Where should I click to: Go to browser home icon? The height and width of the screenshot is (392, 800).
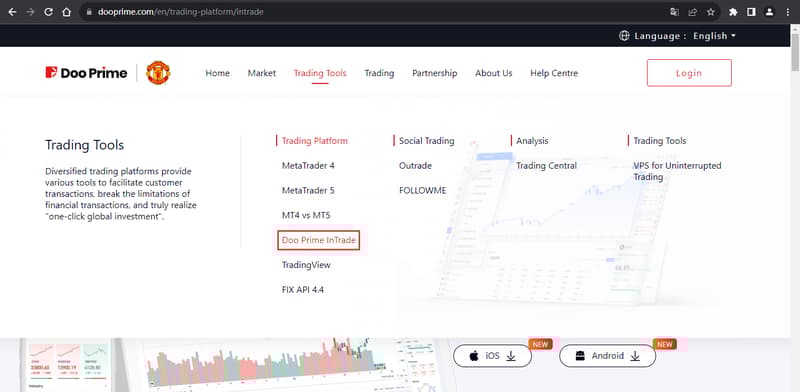(66, 12)
